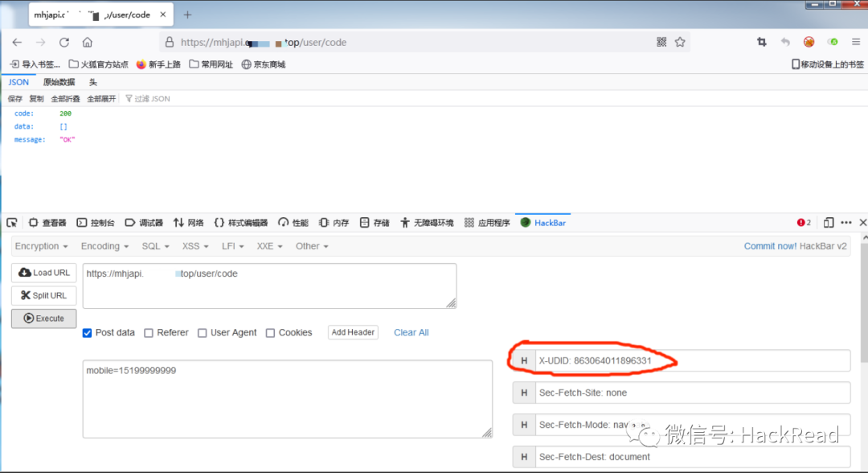Click the QR code icon in address bar
Image resolution: width=868 pixels, height=473 pixels.
click(661, 42)
